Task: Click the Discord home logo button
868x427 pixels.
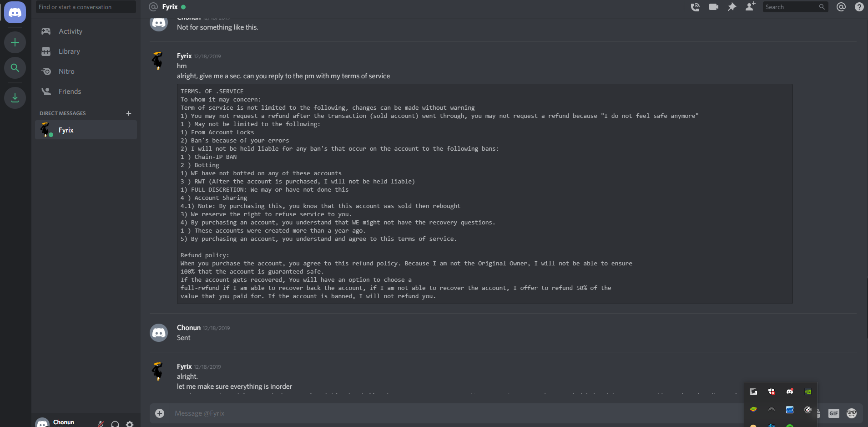Action: coord(15,12)
